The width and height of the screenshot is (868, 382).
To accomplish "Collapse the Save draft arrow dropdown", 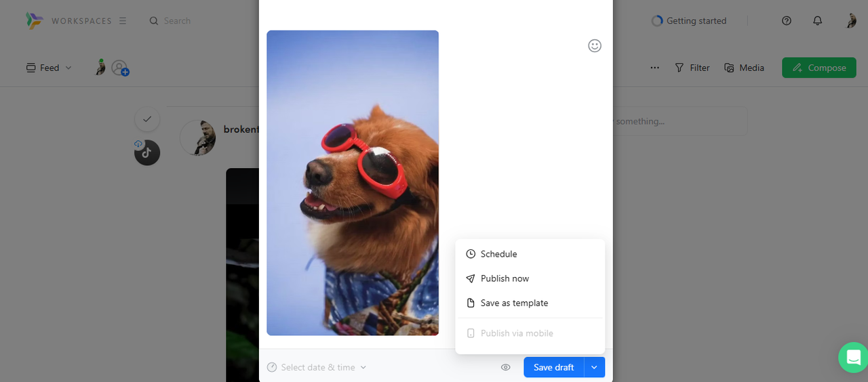I will coord(594,367).
